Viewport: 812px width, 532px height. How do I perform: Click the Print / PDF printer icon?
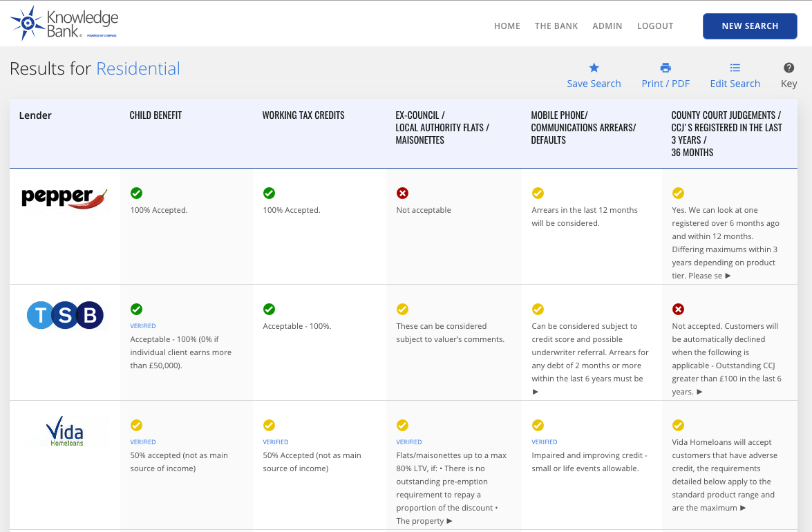click(x=665, y=68)
